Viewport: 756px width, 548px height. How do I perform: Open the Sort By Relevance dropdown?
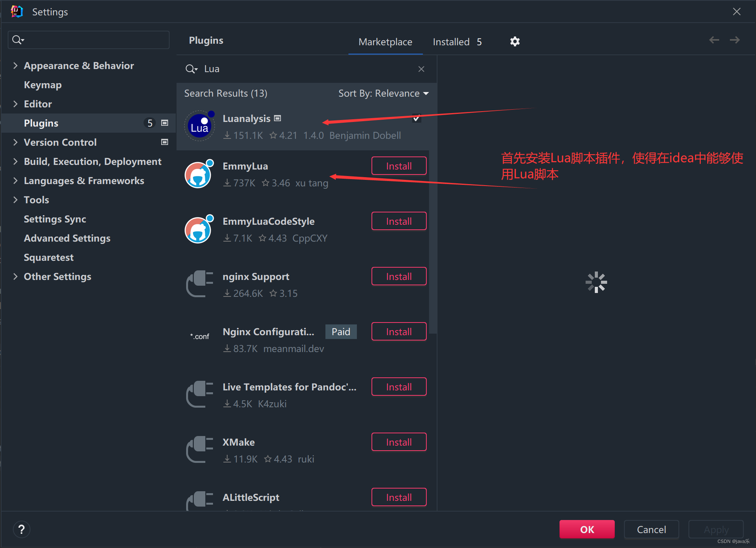[383, 93]
